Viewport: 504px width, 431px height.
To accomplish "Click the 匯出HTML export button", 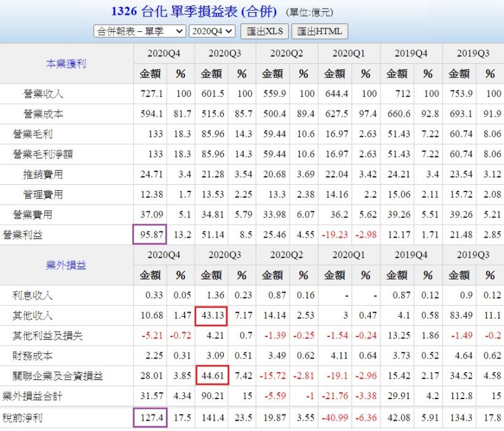I will click(320, 31).
